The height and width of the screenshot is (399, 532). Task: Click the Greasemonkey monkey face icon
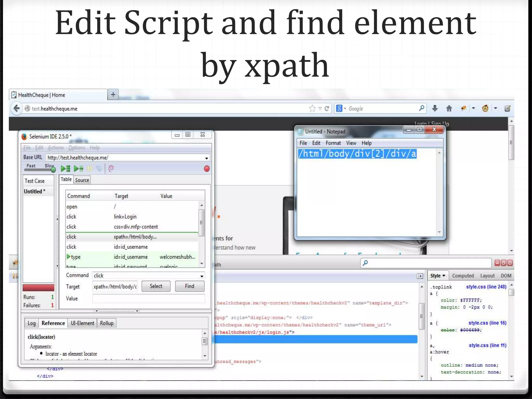pos(485,108)
